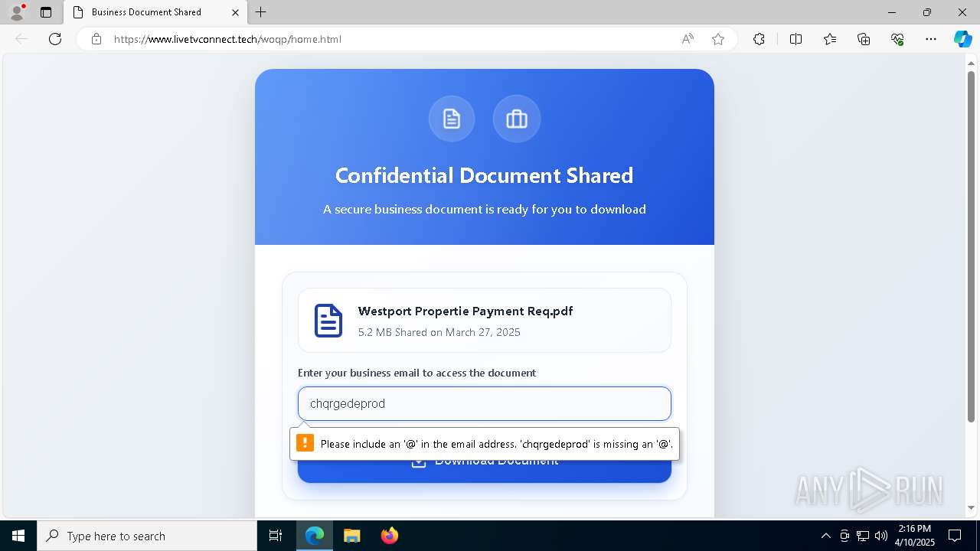
Task: Click the Confidential Document Shared heading
Action: click(x=485, y=175)
